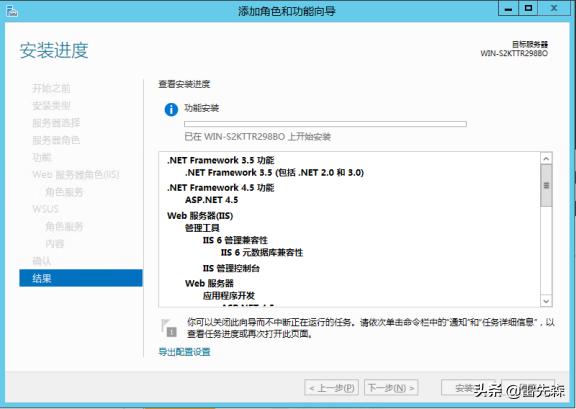Click the wizard app icon in title bar

pos(11,11)
